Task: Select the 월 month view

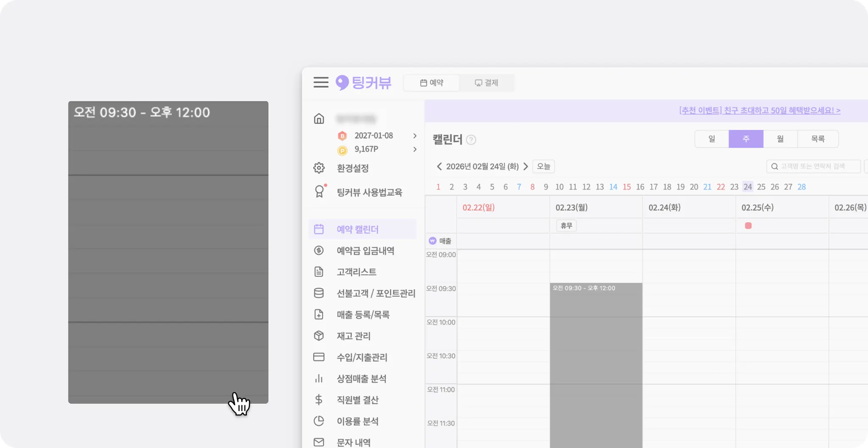Action: click(780, 139)
